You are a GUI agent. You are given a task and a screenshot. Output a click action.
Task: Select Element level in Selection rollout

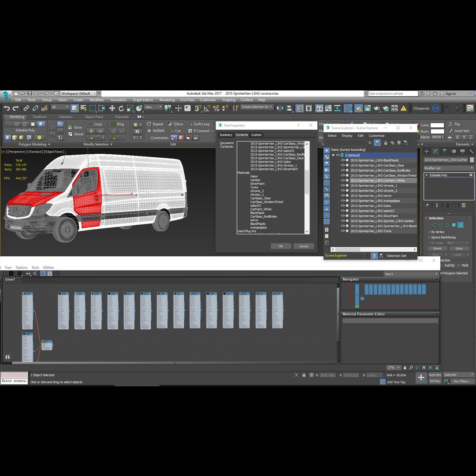click(x=461, y=225)
